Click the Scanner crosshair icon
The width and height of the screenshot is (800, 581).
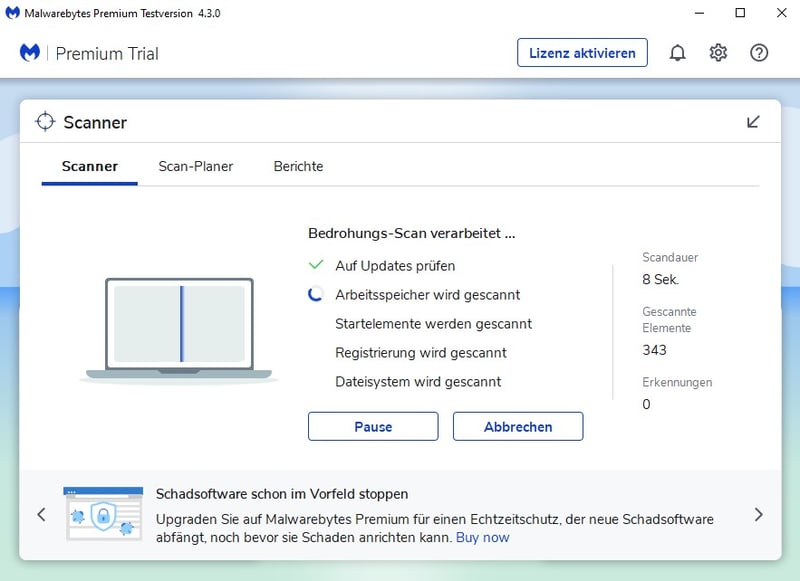pos(45,122)
